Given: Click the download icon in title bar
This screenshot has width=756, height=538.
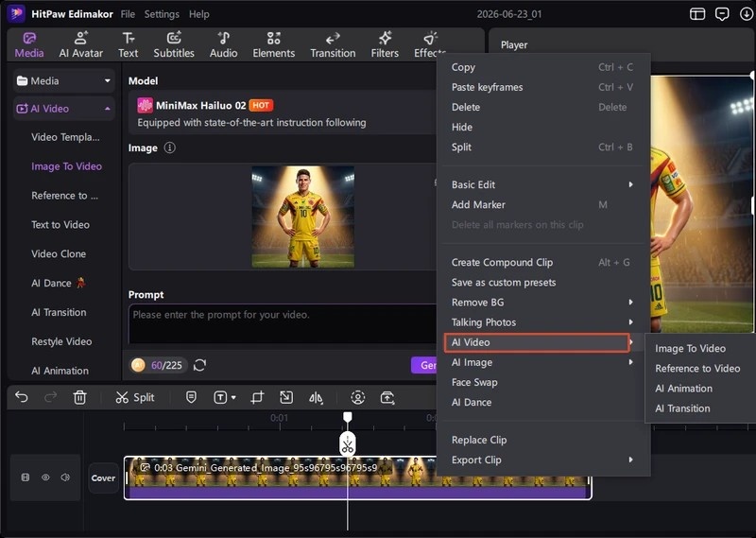Looking at the screenshot, I should coord(746,14).
